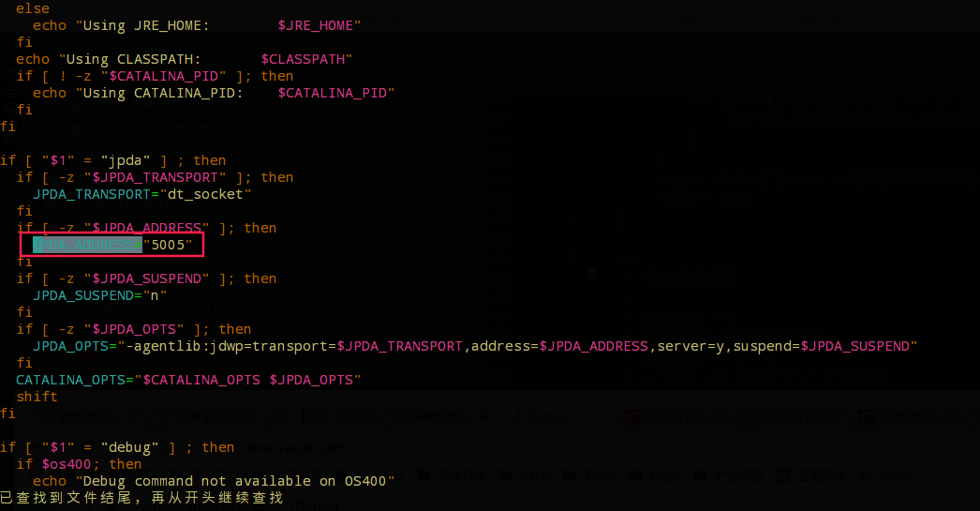Click suspend=$JPDA_SUSPEND at the line end

[821, 346]
